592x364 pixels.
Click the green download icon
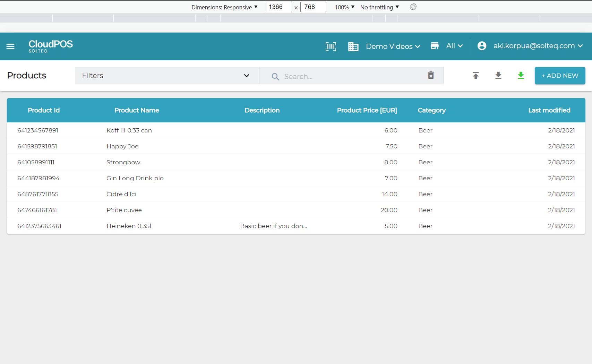[x=521, y=76]
